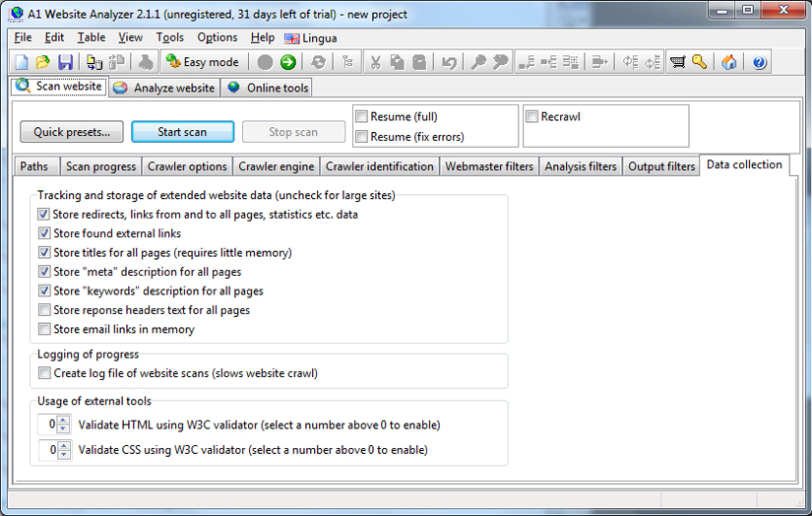This screenshot has width=812, height=516.
Task: Click the green arrow start icon
Action: (288, 62)
